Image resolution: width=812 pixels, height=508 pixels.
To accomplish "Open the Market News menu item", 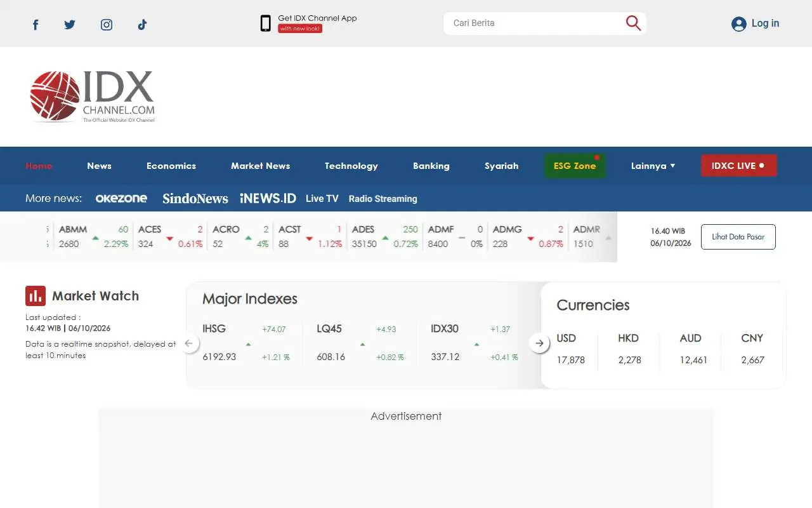I will (x=260, y=166).
